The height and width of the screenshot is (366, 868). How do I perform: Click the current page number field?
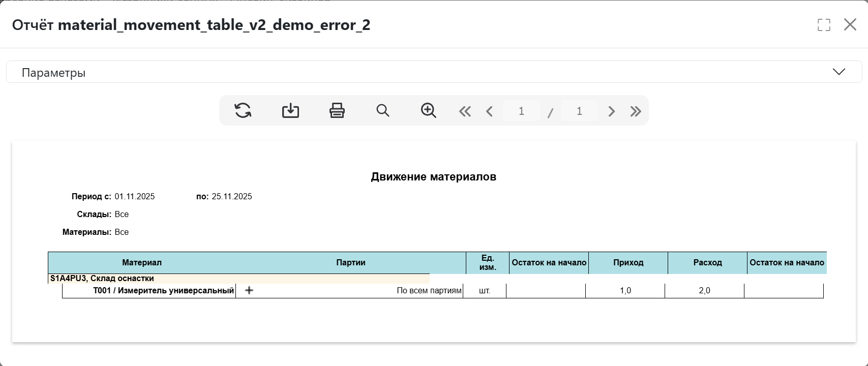pos(521,111)
